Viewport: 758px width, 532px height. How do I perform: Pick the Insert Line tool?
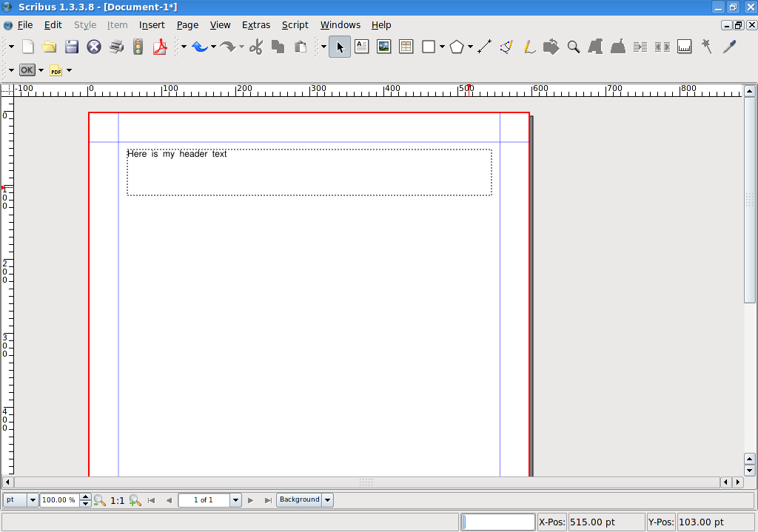pos(484,47)
